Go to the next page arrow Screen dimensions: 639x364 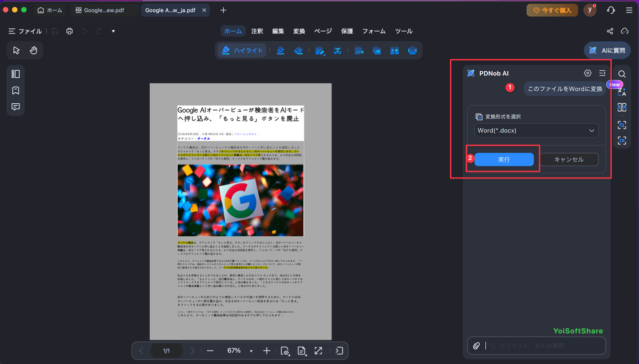(192, 351)
